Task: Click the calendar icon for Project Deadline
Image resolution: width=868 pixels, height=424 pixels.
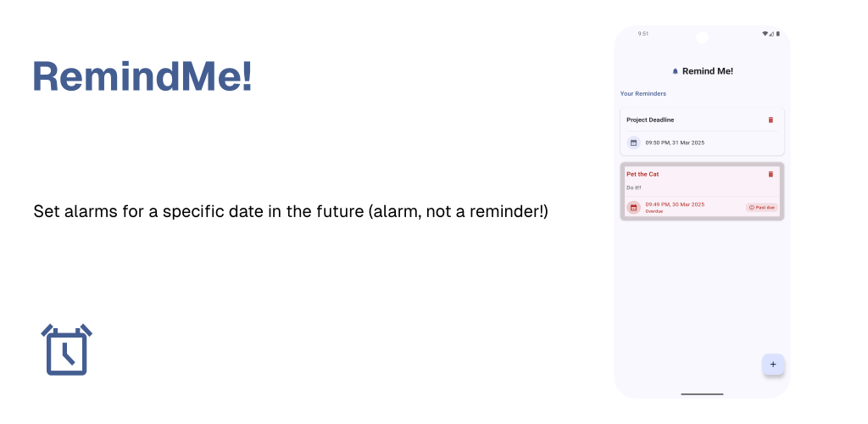Action: coord(633,142)
